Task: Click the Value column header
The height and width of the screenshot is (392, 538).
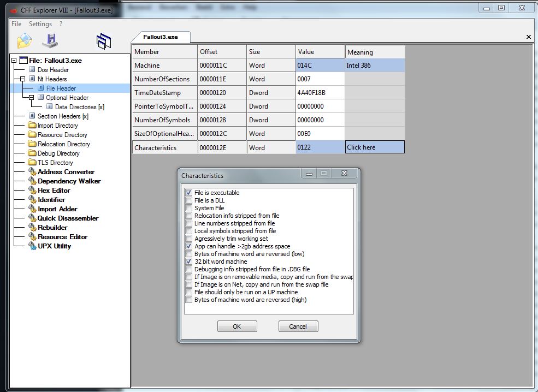Action: [320, 51]
